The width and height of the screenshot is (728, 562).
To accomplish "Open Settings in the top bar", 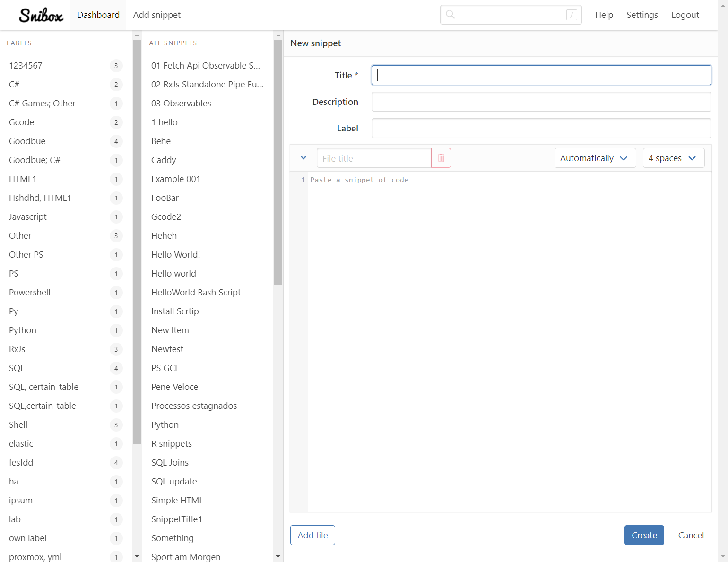I will [642, 15].
